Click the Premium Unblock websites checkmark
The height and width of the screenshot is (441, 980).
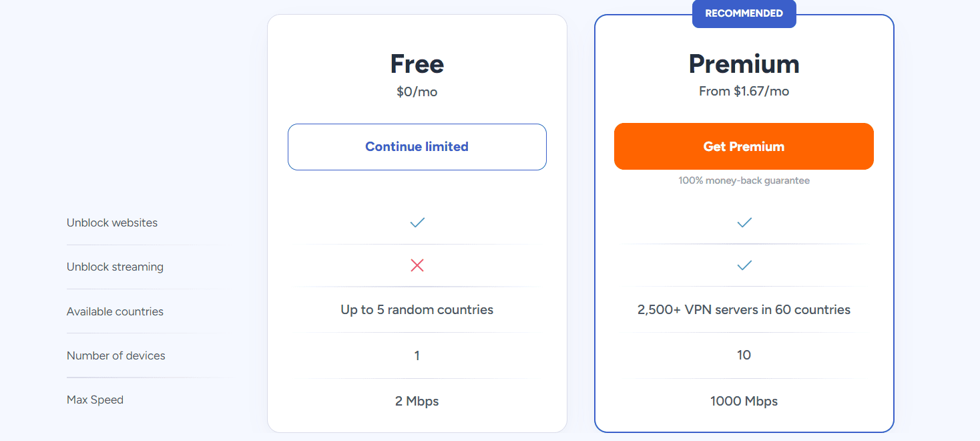744,223
